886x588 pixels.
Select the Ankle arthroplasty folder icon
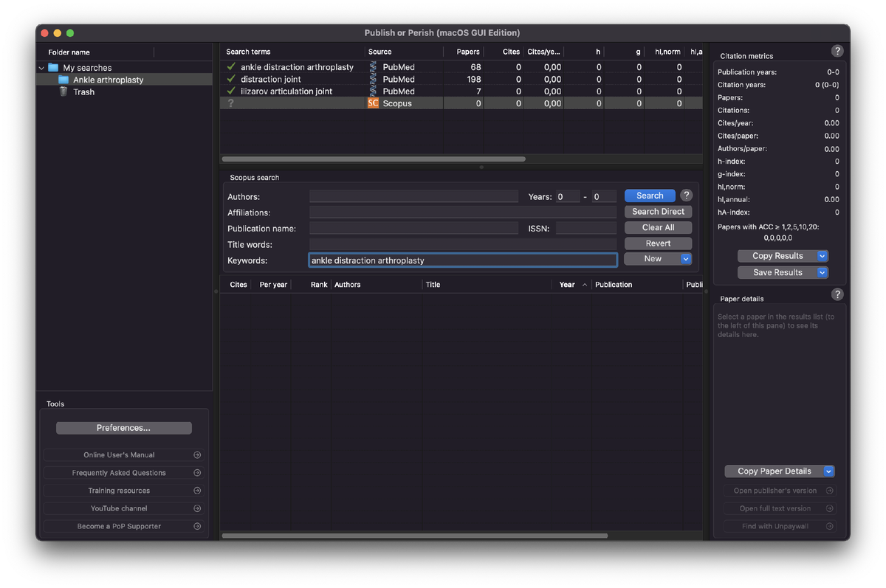(x=63, y=80)
